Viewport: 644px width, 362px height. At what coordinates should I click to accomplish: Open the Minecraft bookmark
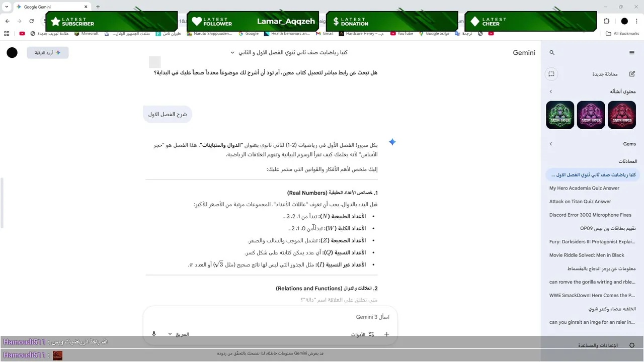pyautogui.click(x=87, y=34)
